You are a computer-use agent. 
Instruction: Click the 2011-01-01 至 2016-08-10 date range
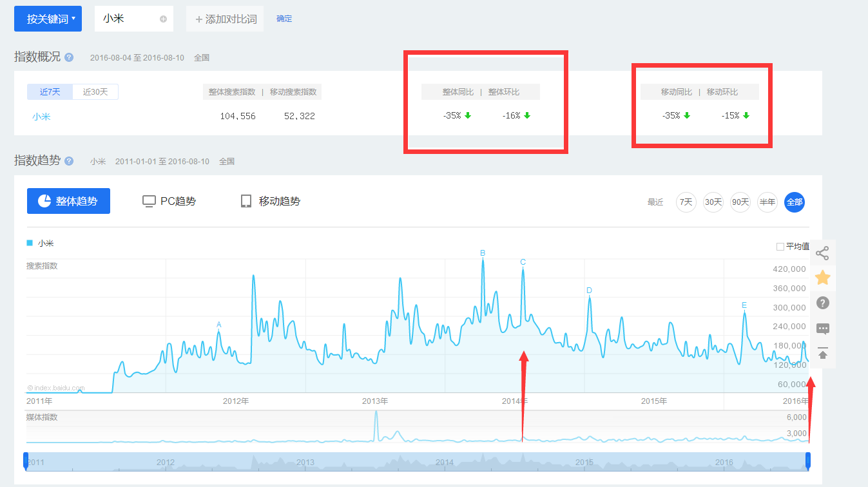162,161
